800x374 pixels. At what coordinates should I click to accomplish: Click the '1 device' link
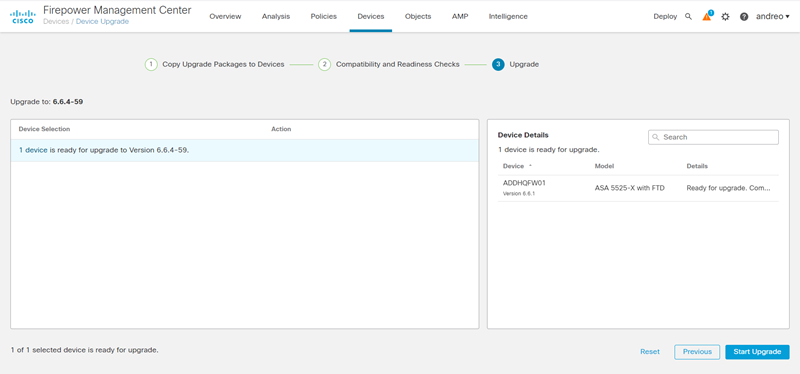click(33, 150)
